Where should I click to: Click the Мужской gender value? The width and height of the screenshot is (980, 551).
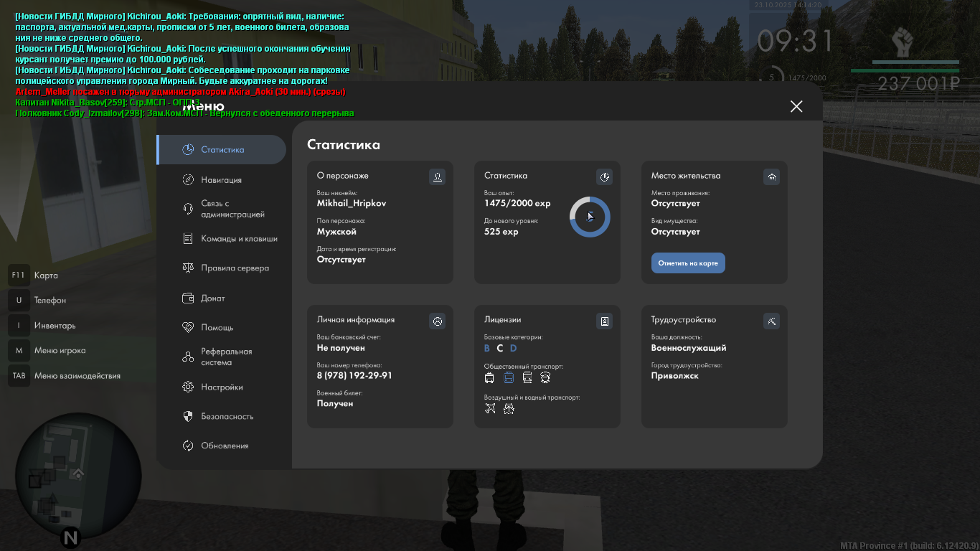(336, 232)
